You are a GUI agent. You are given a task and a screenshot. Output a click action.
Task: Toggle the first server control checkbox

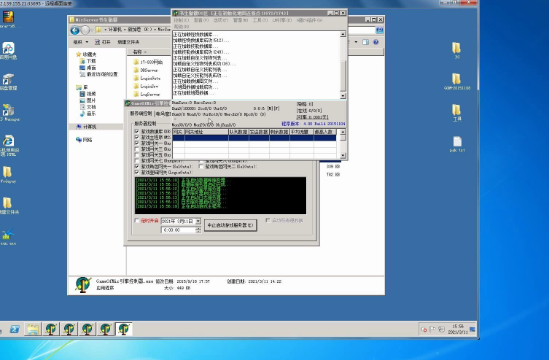tap(137, 131)
